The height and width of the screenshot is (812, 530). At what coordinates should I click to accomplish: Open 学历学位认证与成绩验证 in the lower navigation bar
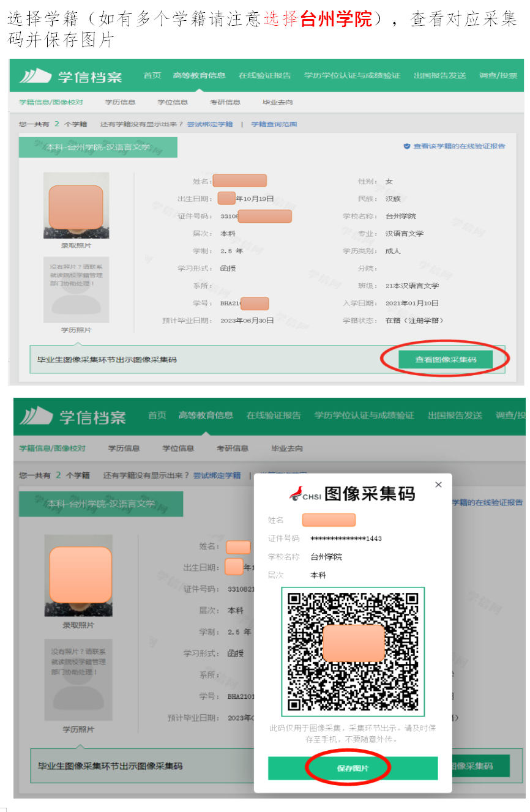(x=364, y=415)
